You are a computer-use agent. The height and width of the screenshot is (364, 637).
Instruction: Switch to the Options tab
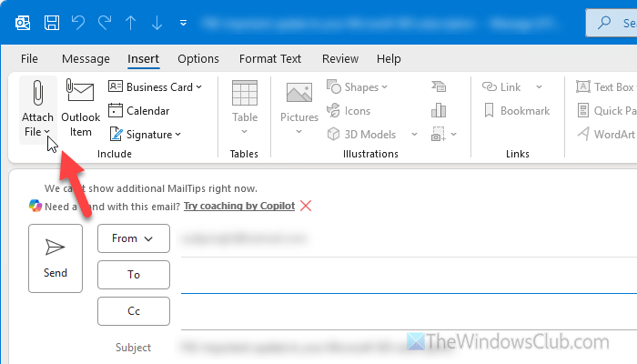click(198, 59)
